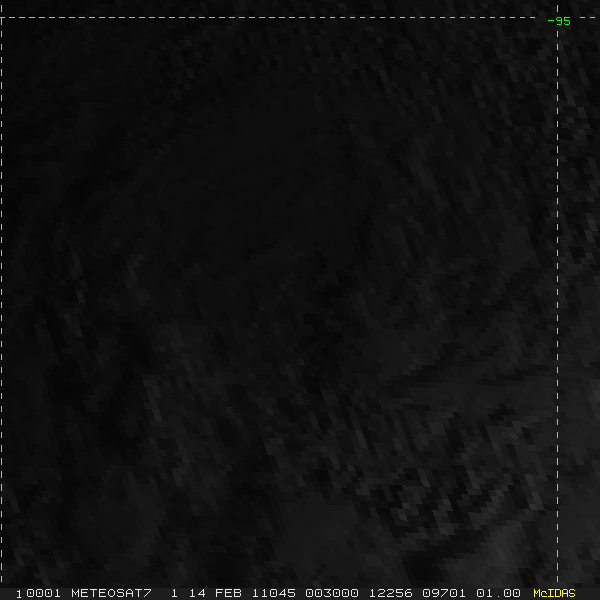Click the 01.00 resolution value
Image resolution: width=600 pixels, height=600 pixels.
tap(498, 593)
